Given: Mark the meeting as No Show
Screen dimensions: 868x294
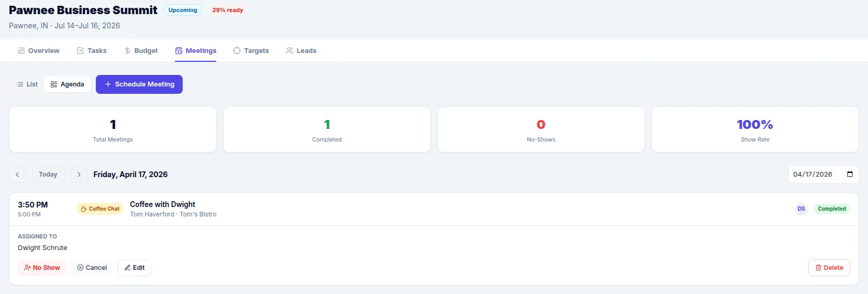Looking at the screenshot, I should coord(42,268).
